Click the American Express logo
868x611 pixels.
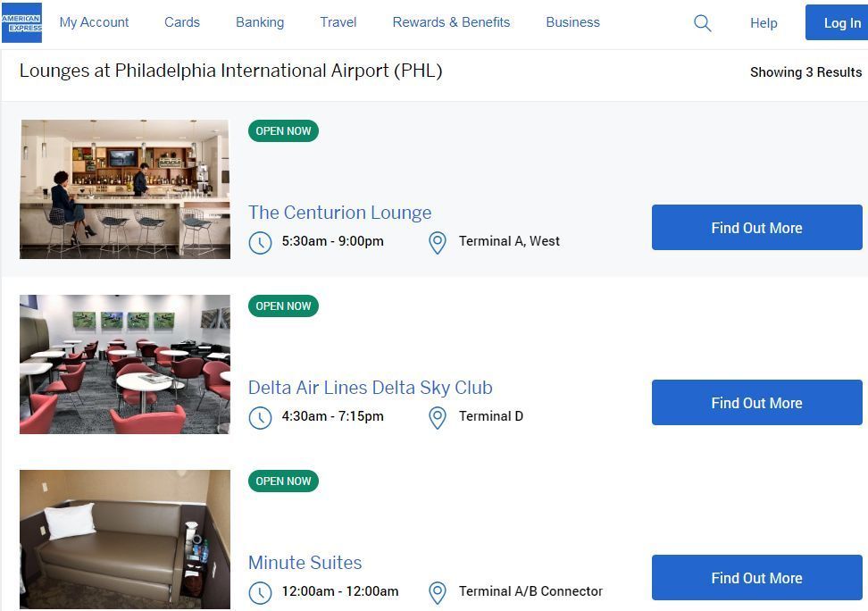pos(21,22)
